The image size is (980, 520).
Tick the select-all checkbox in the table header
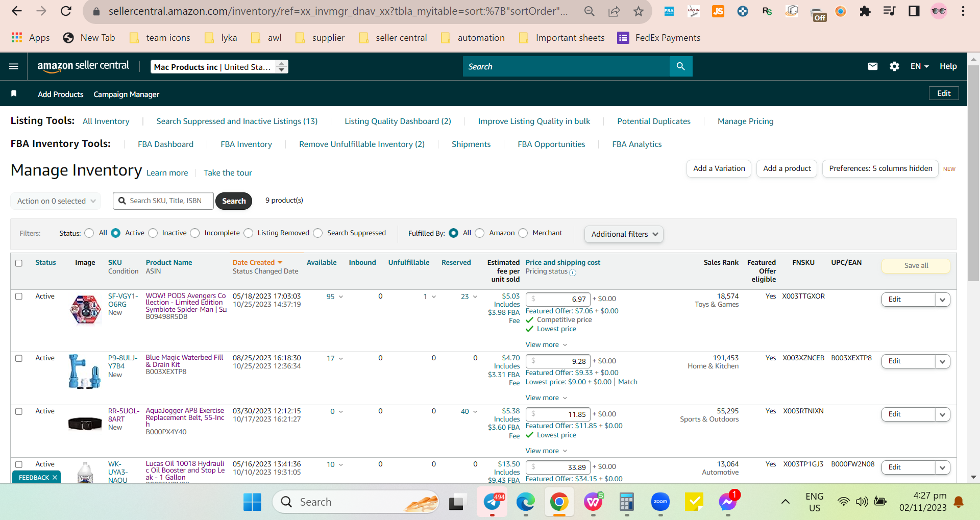click(x=19, y=263)
